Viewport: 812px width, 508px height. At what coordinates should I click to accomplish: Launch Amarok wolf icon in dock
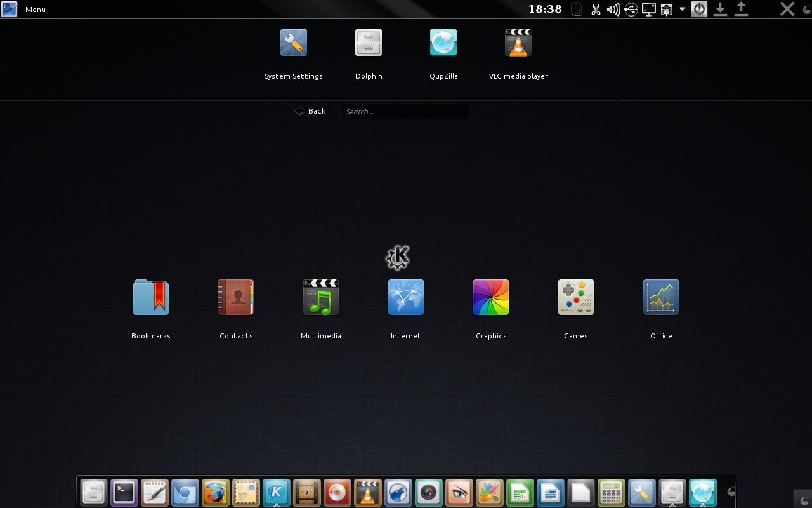pos(398,492)
